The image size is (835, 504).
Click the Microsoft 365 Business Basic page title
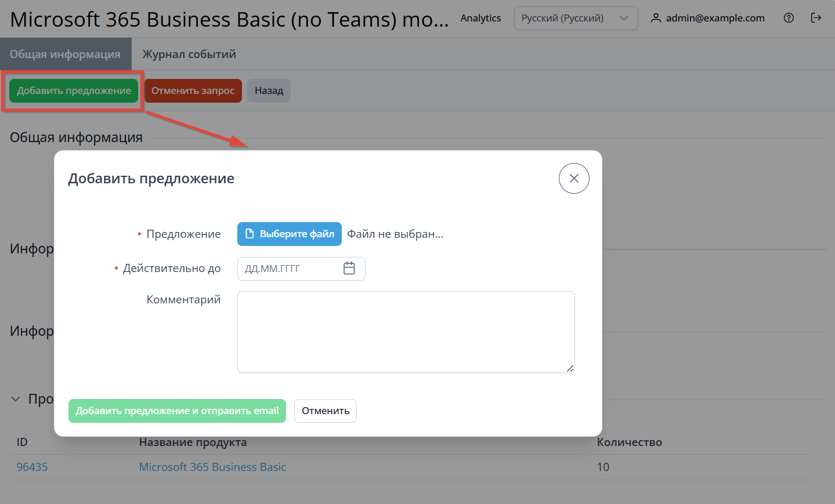tap(230, 20)
